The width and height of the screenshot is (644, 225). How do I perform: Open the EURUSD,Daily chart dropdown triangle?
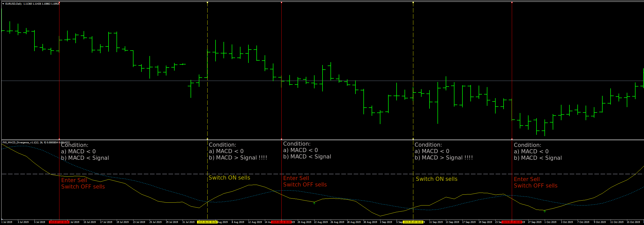3,4
